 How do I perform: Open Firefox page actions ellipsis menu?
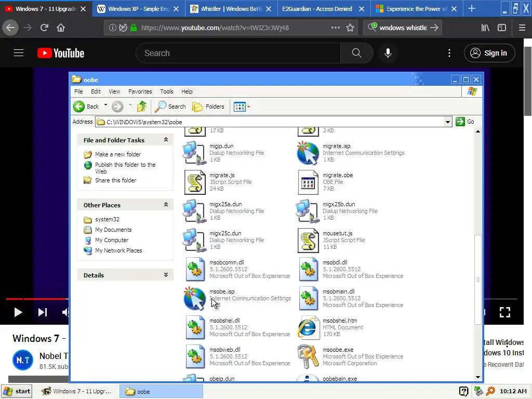335,28
